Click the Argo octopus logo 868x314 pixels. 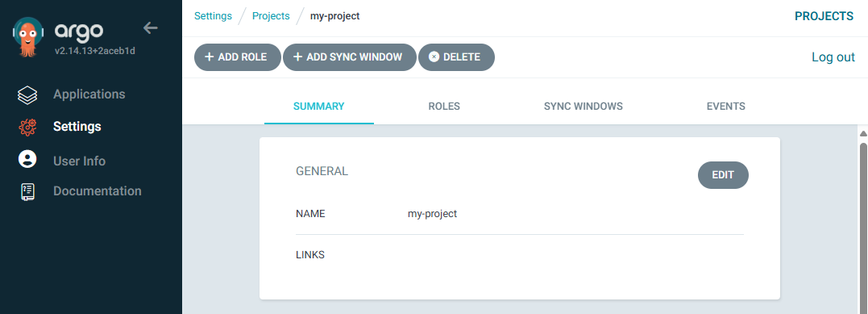pyautogui.click(x=27, y=36)
